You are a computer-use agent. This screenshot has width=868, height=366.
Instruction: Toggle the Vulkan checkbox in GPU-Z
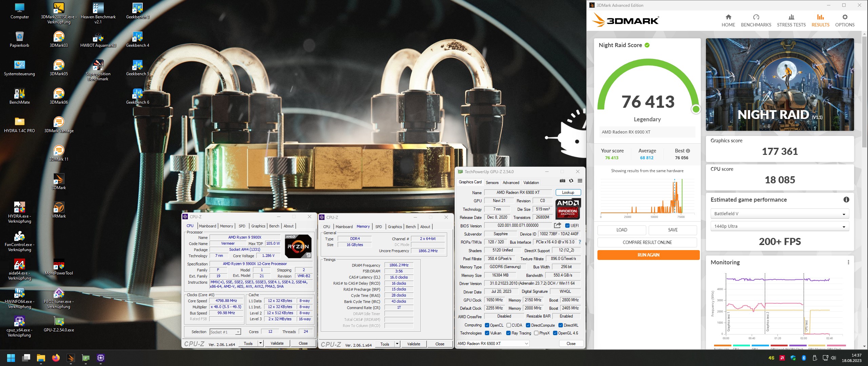(487, 333)
